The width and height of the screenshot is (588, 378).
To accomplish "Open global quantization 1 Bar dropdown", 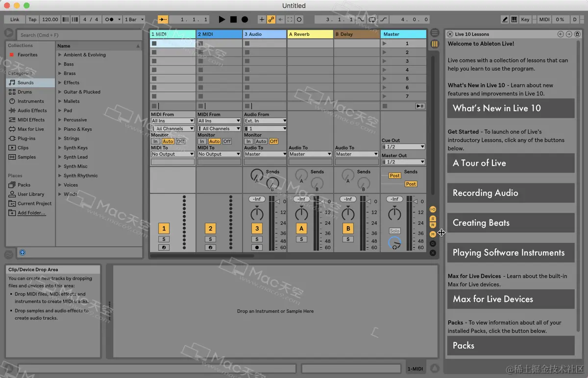I will (x=134, y=20).
